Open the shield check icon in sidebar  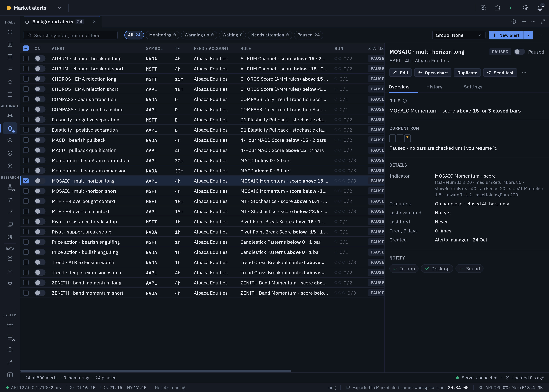coord(10,153)
